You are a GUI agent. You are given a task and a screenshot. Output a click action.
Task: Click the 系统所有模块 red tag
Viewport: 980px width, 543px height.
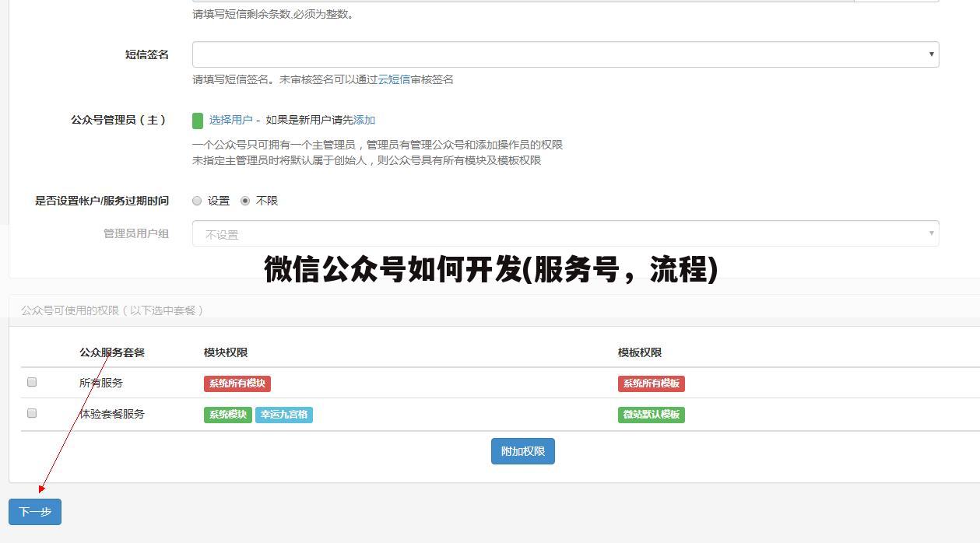point(237,384)
